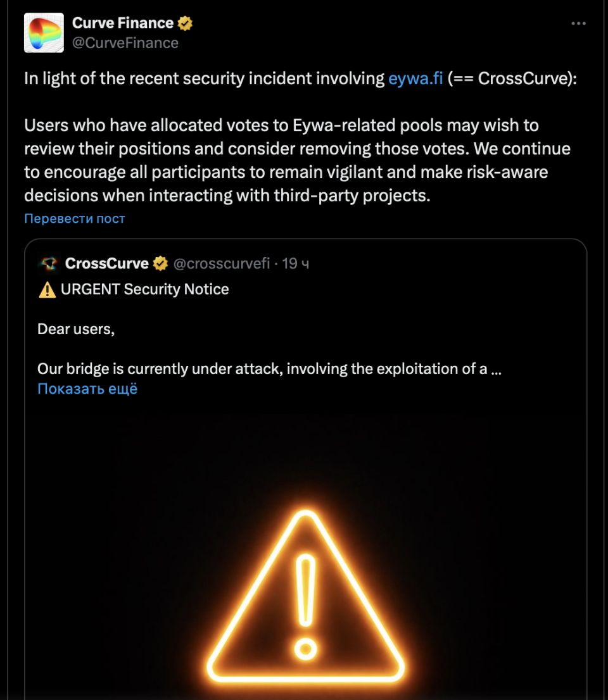Image resolution: width=608 pixels, height=700 pixels.
Task: Click the @crosscurvefi handle
Action: tap(222, 263)
